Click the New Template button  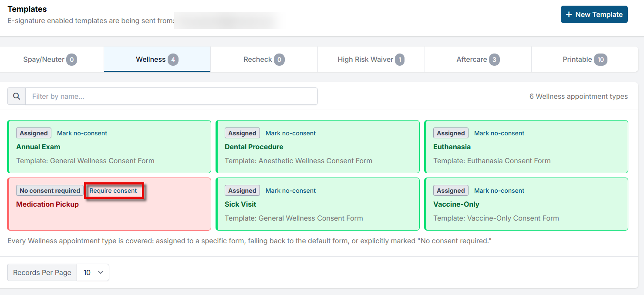594,14
